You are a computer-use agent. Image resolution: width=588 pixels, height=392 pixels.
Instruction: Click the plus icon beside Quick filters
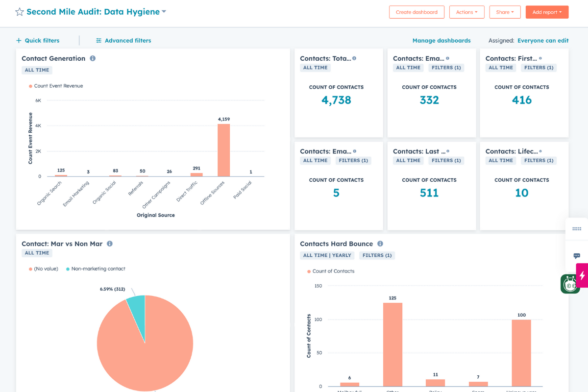point(19,41)
